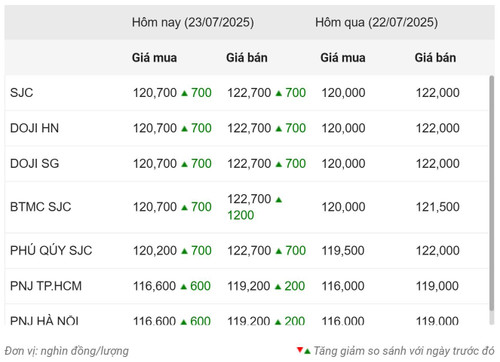500x362 pixels.
Task: Click the PNJ TP.HCM row label
Action: point(46,286)
